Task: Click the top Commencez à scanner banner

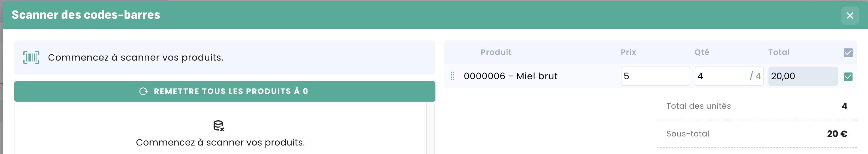Action: click(224, 57)
